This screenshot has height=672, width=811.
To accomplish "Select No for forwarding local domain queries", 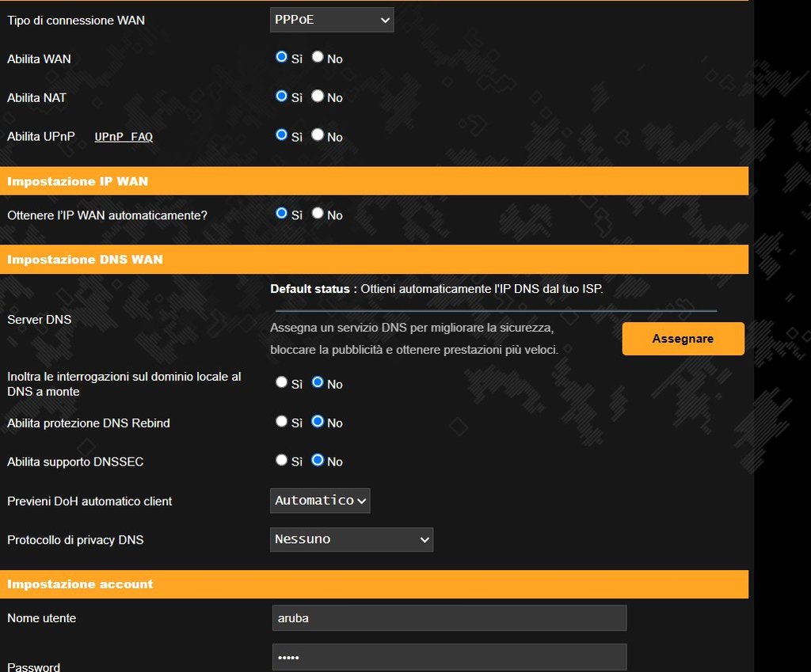I will [x=318, y=382].
